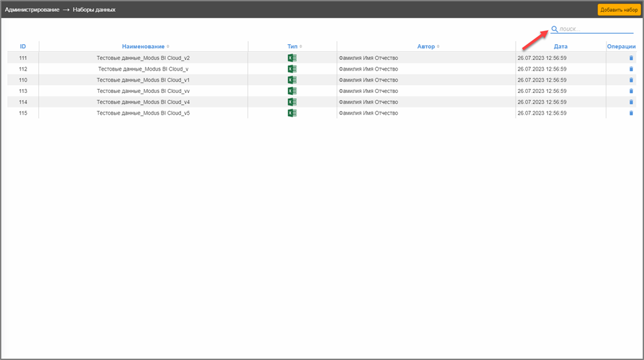Viewport: 644px width, 360px height.
Task: Delete the Modus BI Cloud_vv dataset
Action: point(630,91)
